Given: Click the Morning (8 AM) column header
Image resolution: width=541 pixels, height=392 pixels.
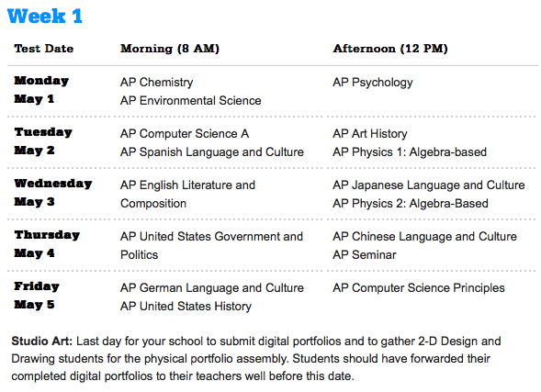Looking at the screenshot, I should pos(170,49).
